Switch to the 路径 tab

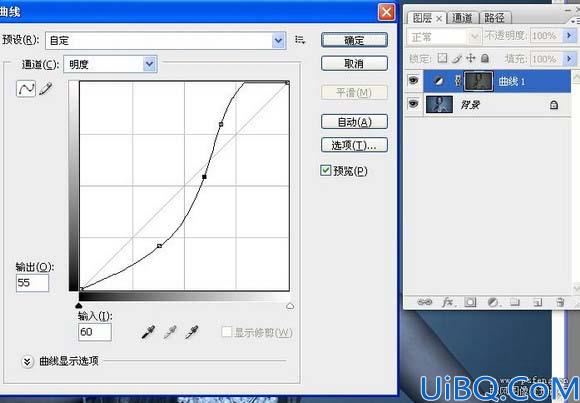click(495, 18)
